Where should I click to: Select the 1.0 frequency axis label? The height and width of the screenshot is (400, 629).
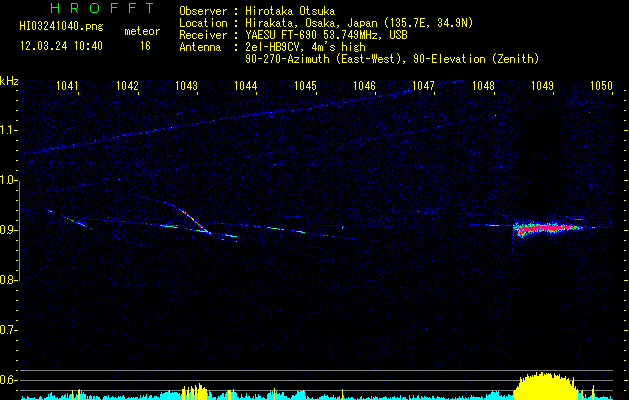click(x=8, y=180)
